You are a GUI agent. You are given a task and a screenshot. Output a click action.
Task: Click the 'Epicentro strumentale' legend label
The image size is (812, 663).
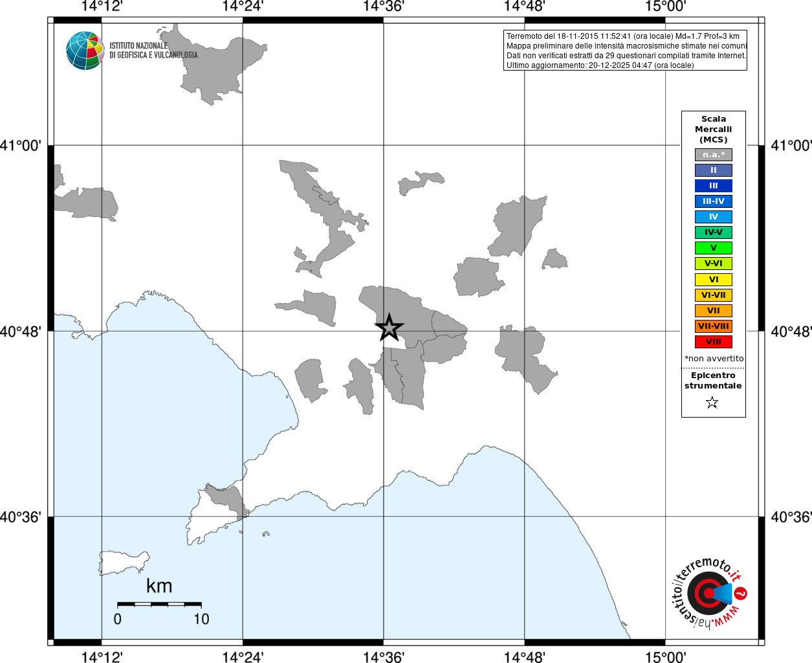pos(713,380)
